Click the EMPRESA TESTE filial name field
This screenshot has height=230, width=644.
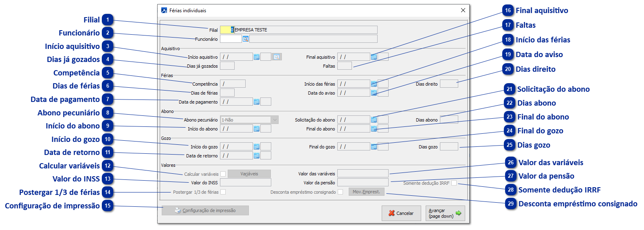(306, 30)
